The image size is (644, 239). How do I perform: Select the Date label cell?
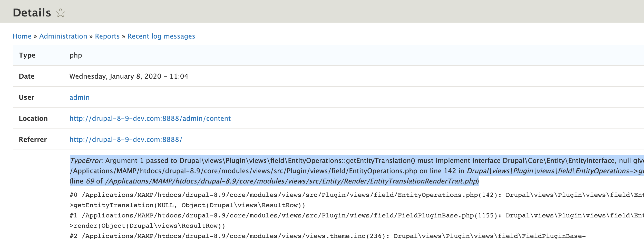coord(27,76)
